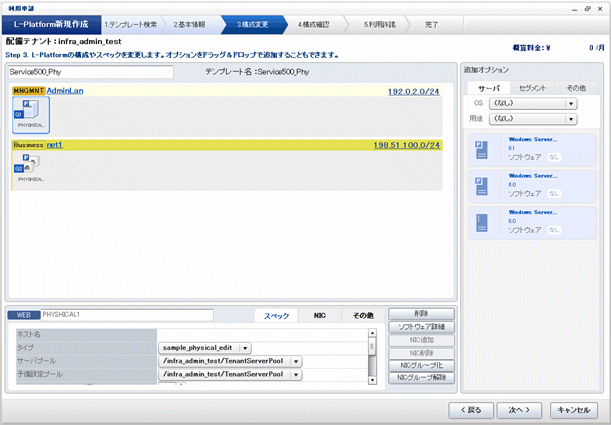This screenshot has height=425, width=611.
Task: Click the third Windows Server 6.0 image icon
Action: click(x=484, y=221)
